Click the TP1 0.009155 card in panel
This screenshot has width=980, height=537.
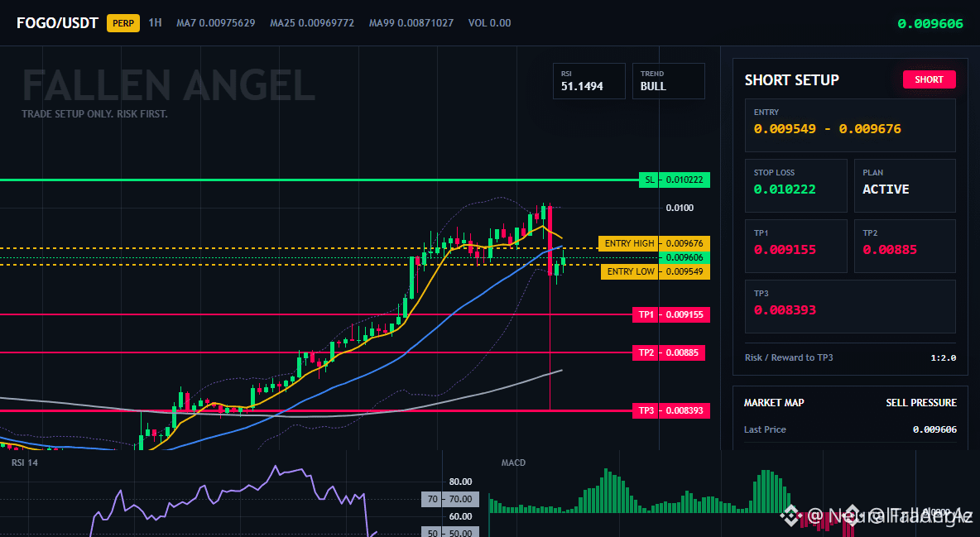pyautogui.click(x=795, y=246)
